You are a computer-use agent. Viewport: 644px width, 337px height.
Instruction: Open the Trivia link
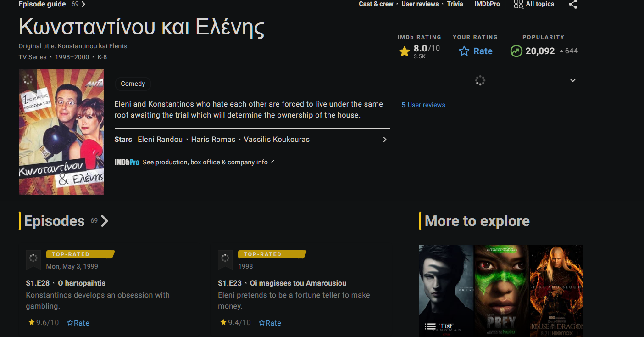(455, 4)
